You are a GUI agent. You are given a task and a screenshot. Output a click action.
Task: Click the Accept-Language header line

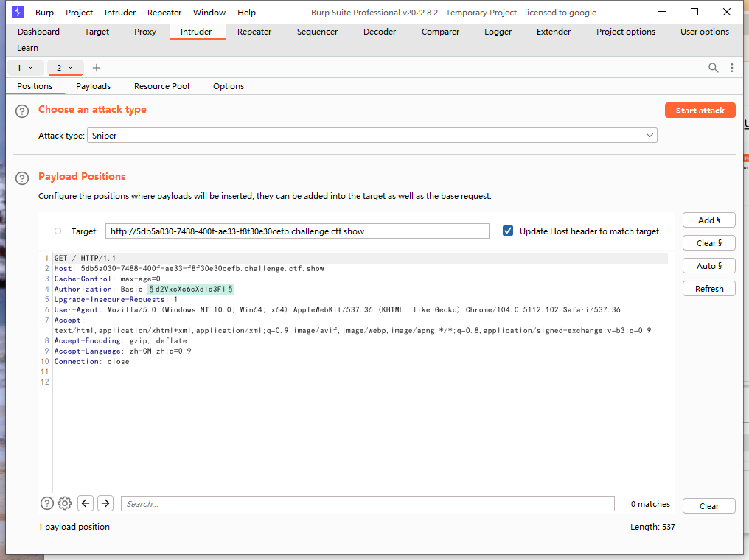[x=123, y=351]
